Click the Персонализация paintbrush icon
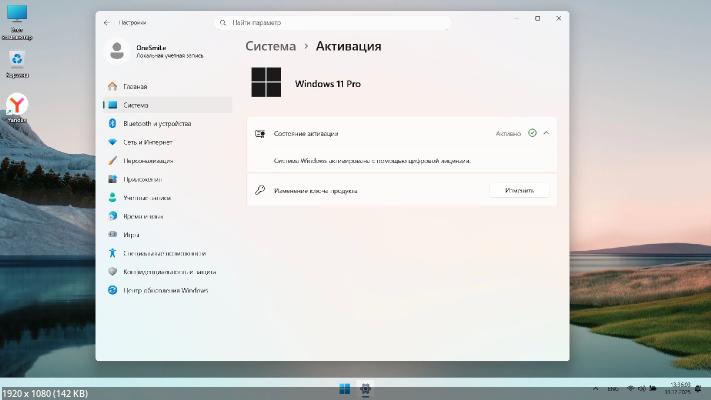 tap(113, 160)
